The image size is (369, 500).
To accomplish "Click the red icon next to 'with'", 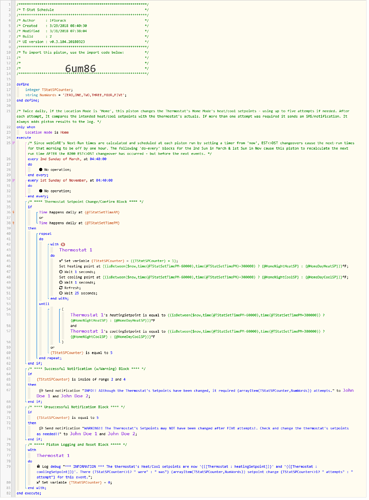I will point(63,244).
